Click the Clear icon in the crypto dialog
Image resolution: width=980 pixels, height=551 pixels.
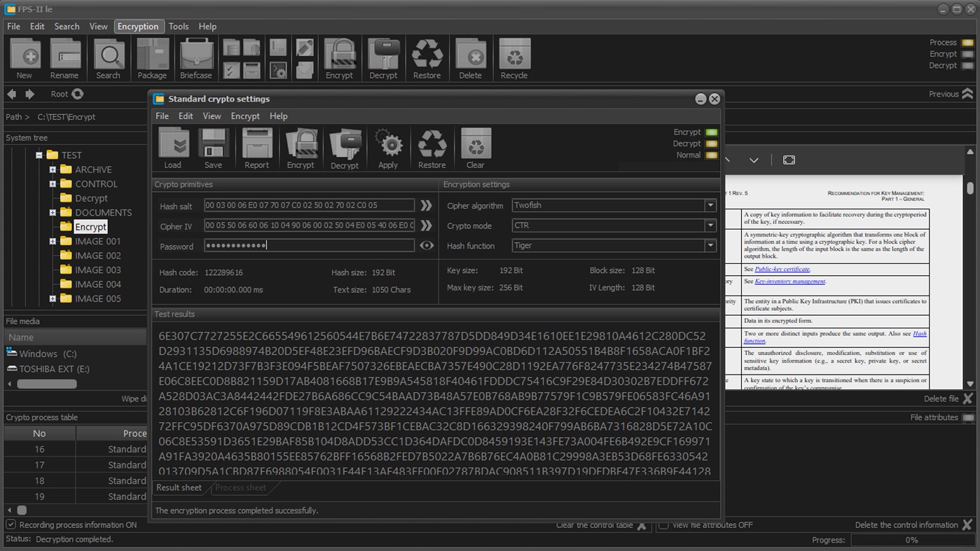tap(475, 147)
